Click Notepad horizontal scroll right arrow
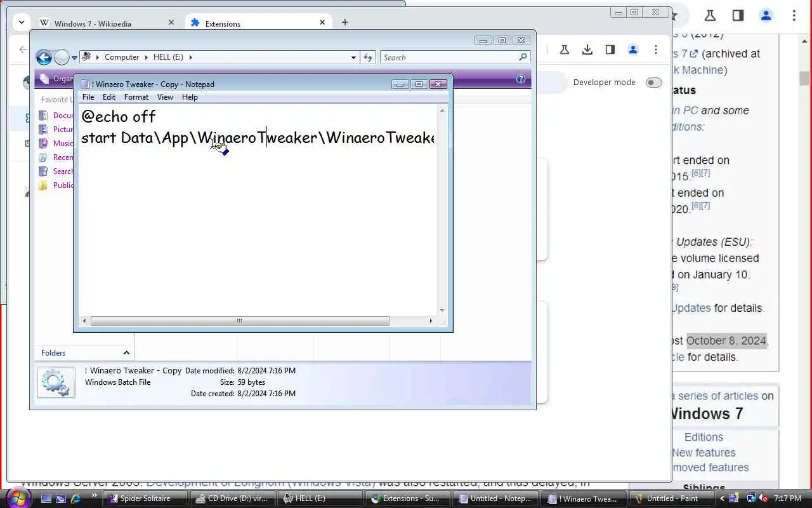 (x=431, y=321)
